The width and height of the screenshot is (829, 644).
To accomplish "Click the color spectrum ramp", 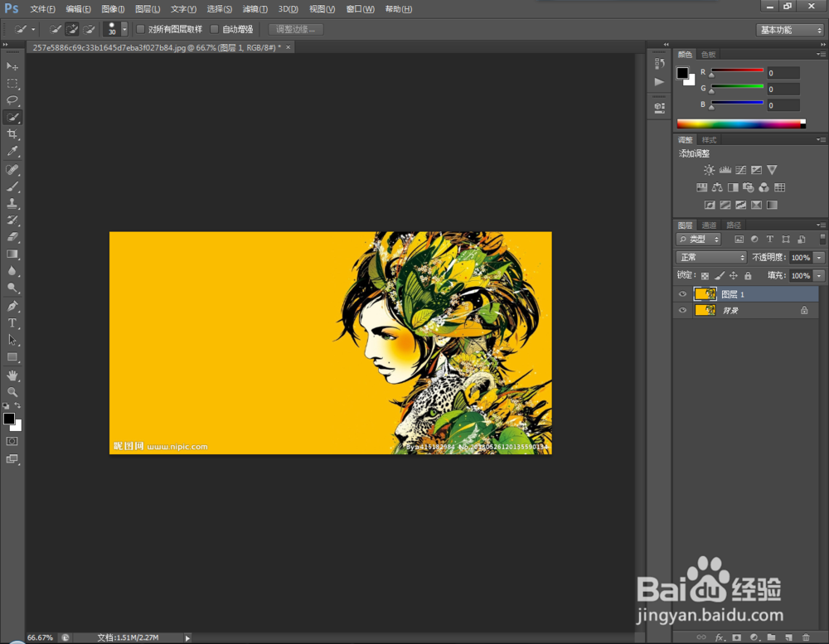I will tap(740, 124).
